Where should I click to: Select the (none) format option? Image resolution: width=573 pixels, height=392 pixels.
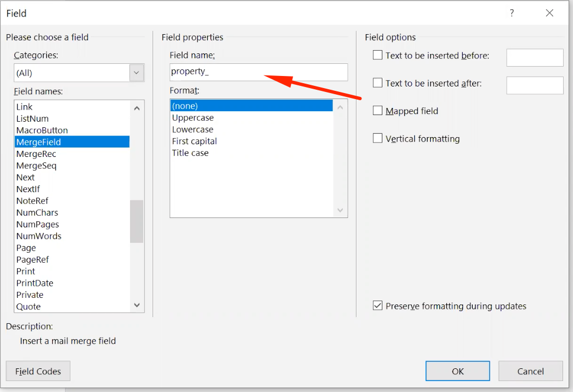252,106
